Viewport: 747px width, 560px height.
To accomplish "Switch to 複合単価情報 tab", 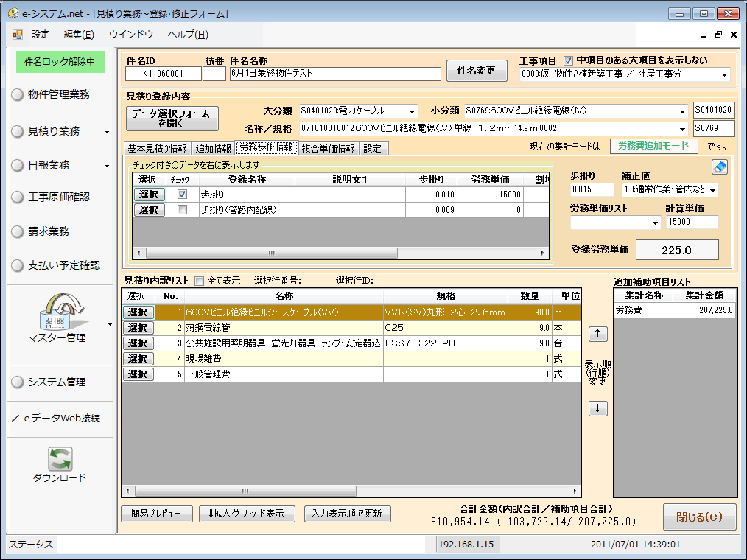I will point(329,149).
